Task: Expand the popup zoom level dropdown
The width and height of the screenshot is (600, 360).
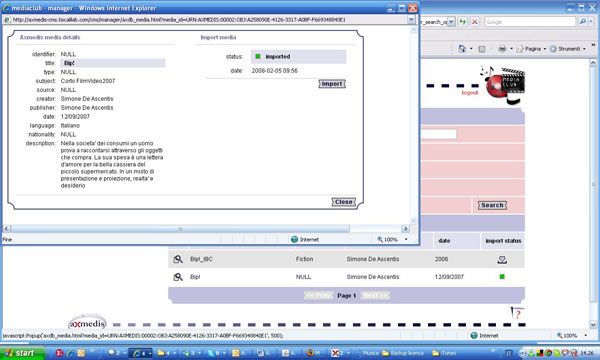Action: point(406,239)
